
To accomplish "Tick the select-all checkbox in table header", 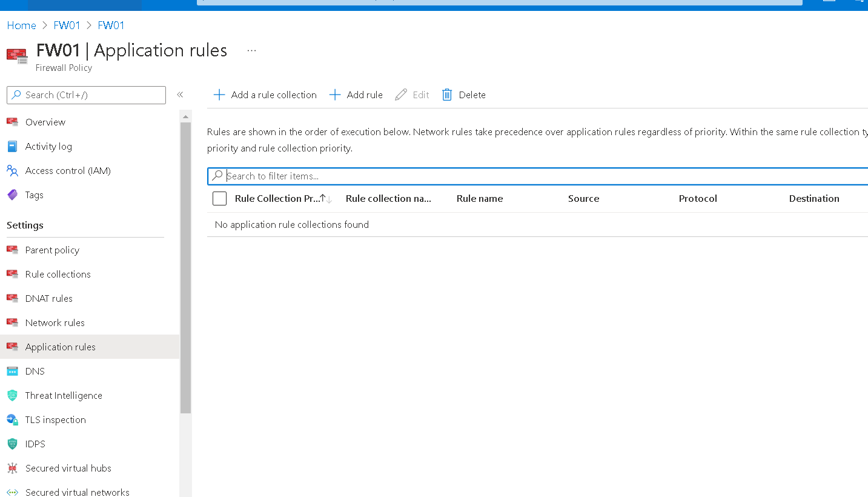I will [219, 198].
